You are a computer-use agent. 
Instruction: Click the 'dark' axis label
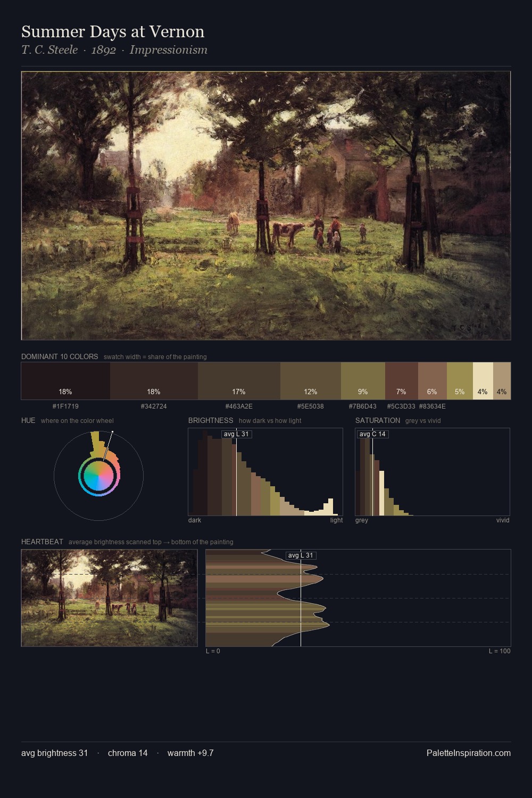195,520
